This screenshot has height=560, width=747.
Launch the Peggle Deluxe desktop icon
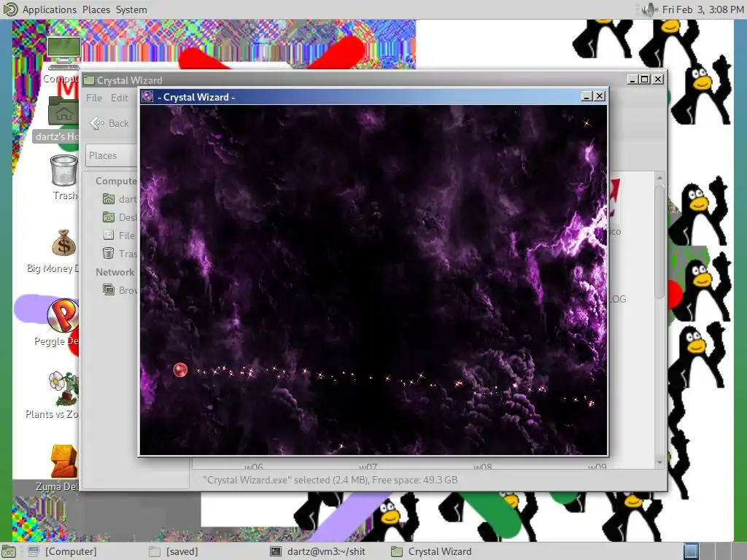[63, 315]
